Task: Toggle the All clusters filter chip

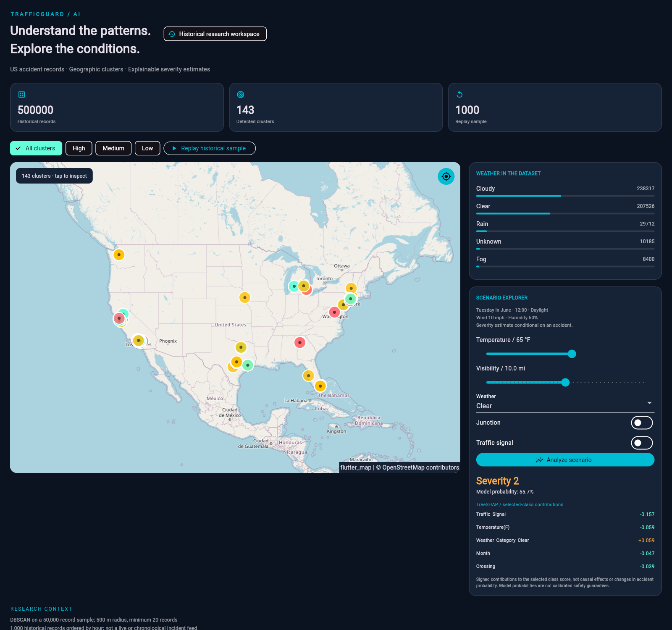Action: point(36,148)
